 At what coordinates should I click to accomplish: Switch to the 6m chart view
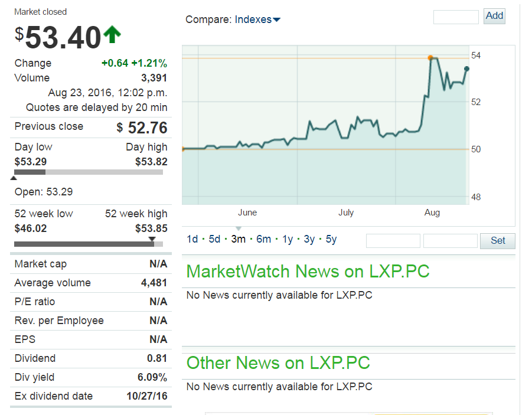coord(263,238)
